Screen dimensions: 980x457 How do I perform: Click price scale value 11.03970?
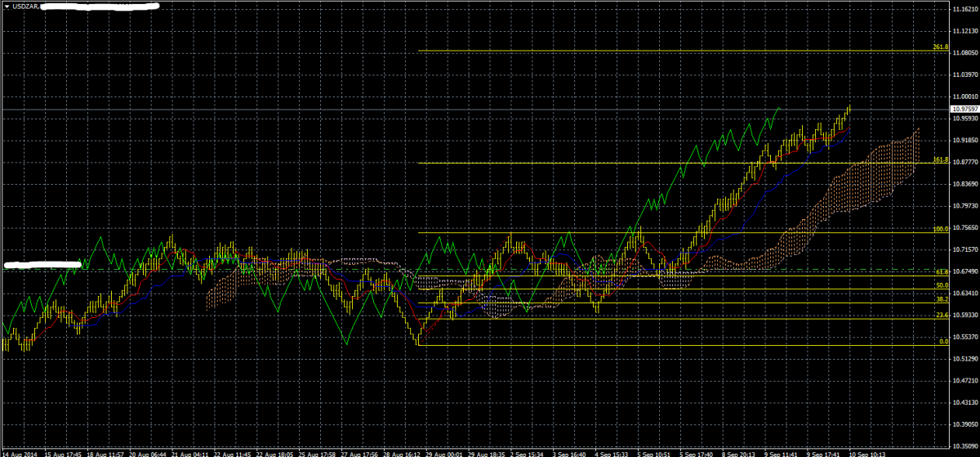pyautogui.click(x=964, y=74)
